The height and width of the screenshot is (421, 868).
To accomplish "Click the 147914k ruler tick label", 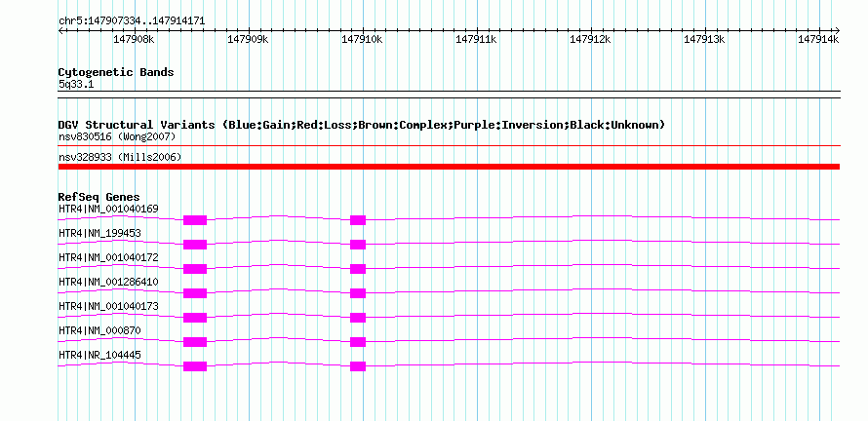I will (x=818, y=39).
